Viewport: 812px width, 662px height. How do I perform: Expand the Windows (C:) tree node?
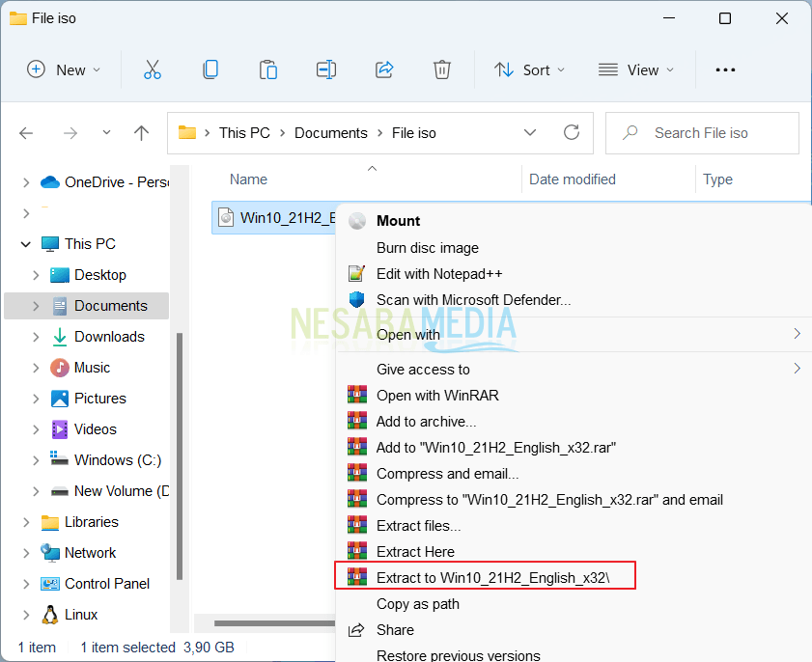36,460
